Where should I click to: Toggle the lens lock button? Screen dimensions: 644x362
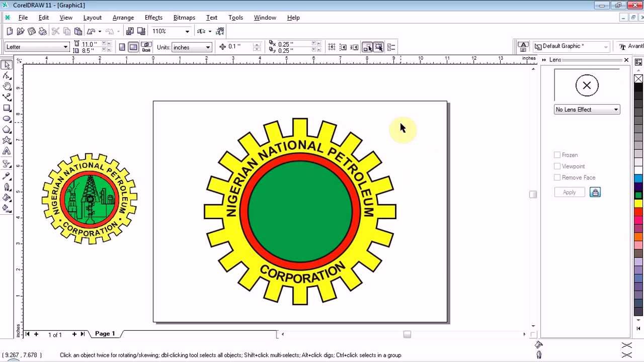click(595, 193)
